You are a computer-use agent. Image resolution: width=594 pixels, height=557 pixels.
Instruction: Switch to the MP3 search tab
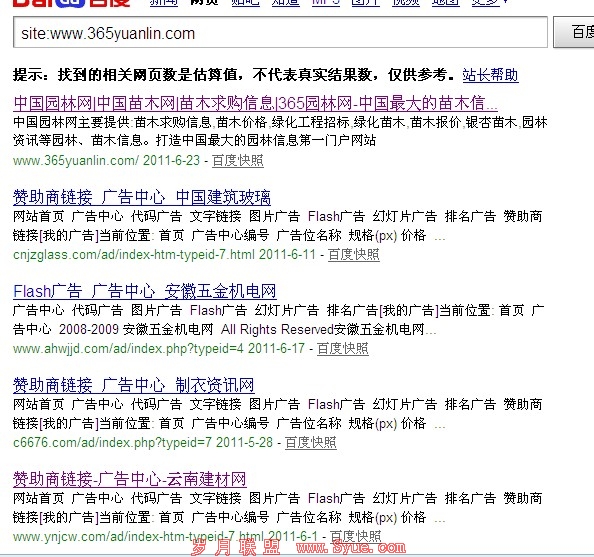tap(326, 3)
